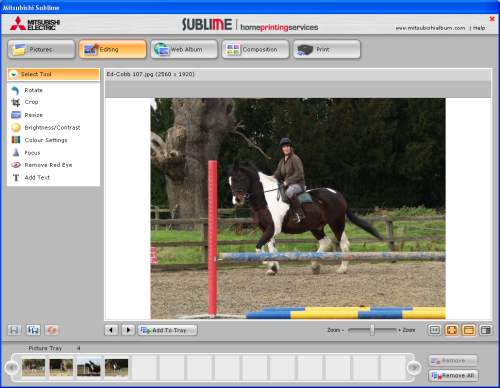Collapse the Select Tool panel
This screenshot has height=388, width=500.
pos(14,74)
